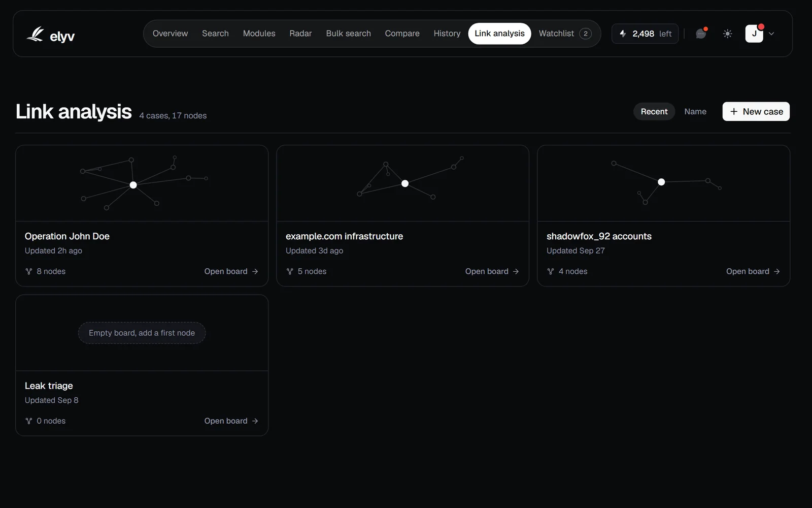Create a New case
This screenshot has height=508, width=812.
click(x=756, y=111)
